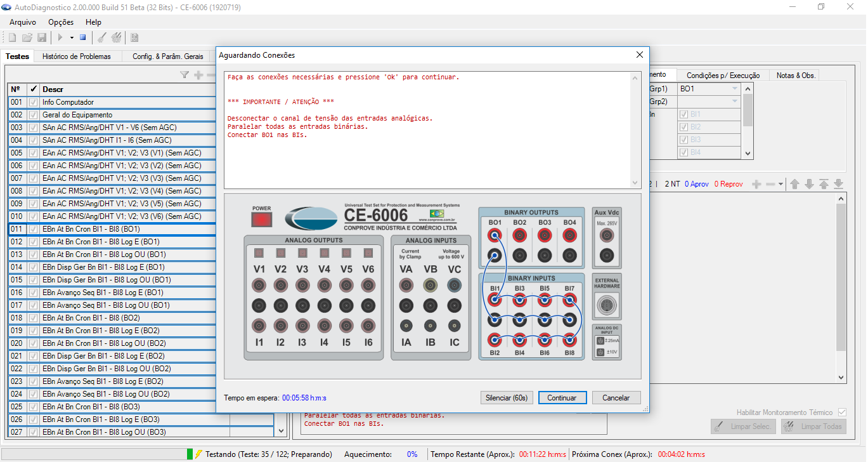
Task: Click the move down arrow icon
Action: [x=809, y=184]
